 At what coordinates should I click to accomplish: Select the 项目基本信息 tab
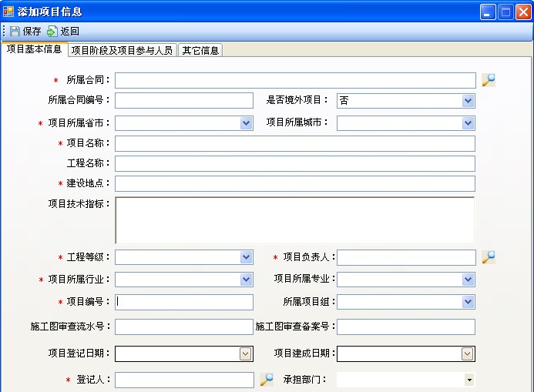(x=34, y=49)
